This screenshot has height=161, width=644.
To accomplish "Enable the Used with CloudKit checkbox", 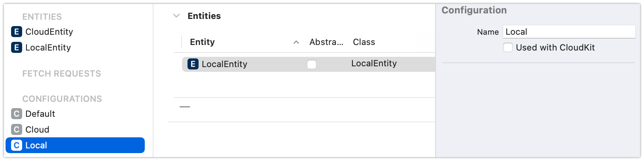I will click(x=508, y=48).
